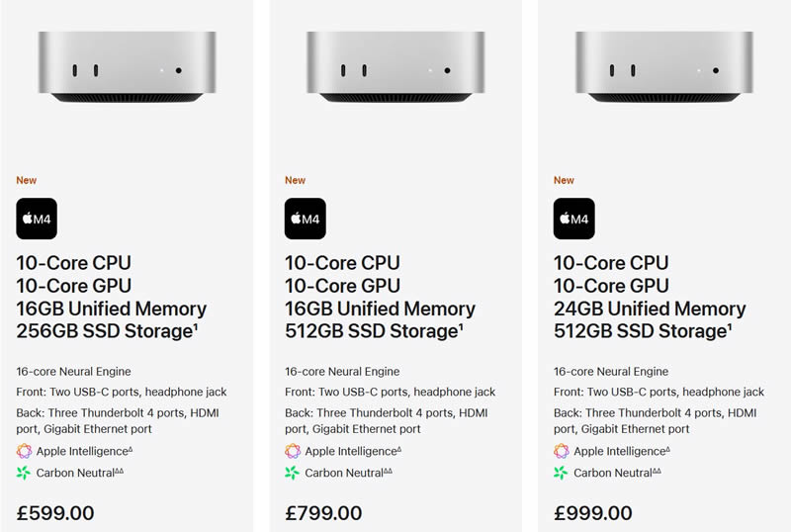Select the Mac mini image for the £799 model
This screenshot has width=791, height=532.
click(395, 67)
